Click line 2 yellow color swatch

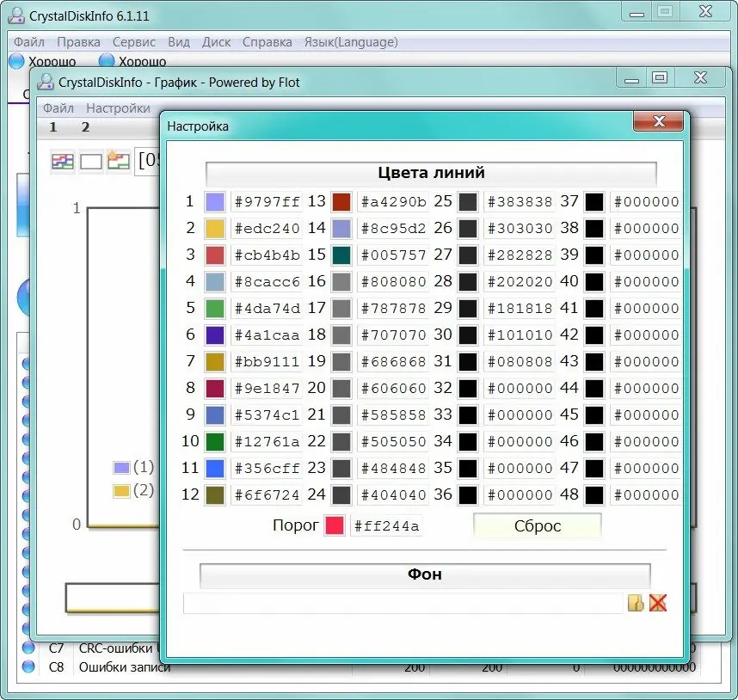point(215,229)
